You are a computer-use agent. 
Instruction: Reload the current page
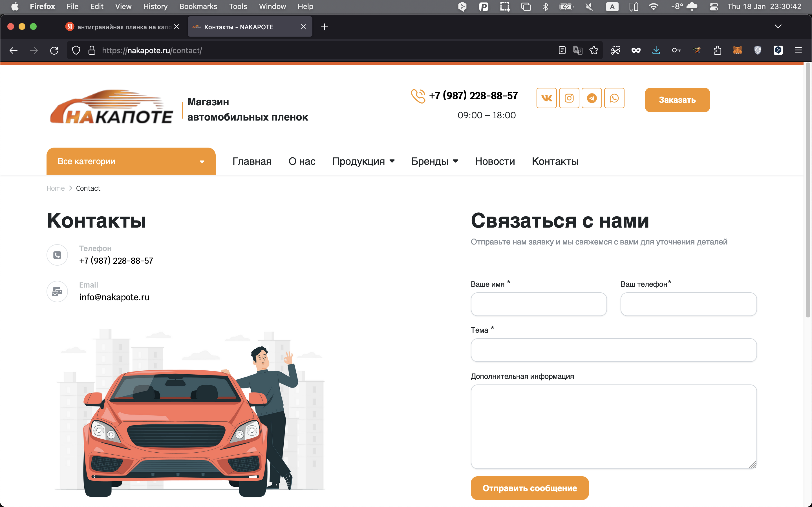[x=54, y=50]
